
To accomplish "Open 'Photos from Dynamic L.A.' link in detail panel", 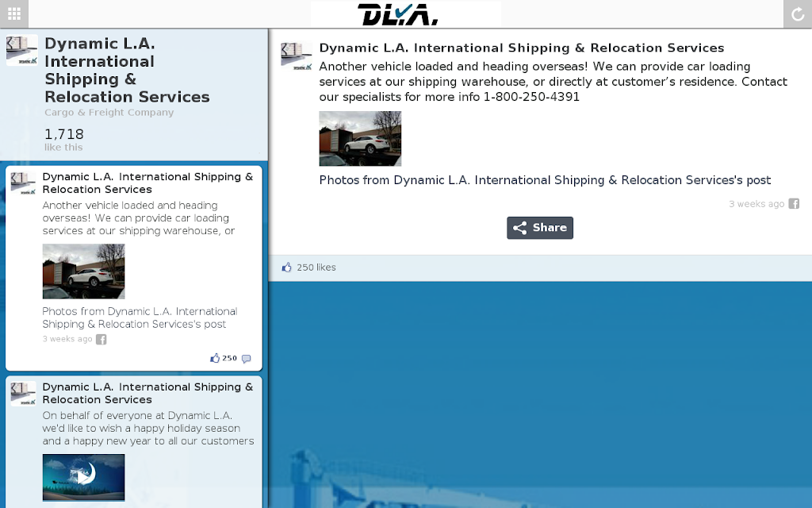I will (x=545, y=180).
